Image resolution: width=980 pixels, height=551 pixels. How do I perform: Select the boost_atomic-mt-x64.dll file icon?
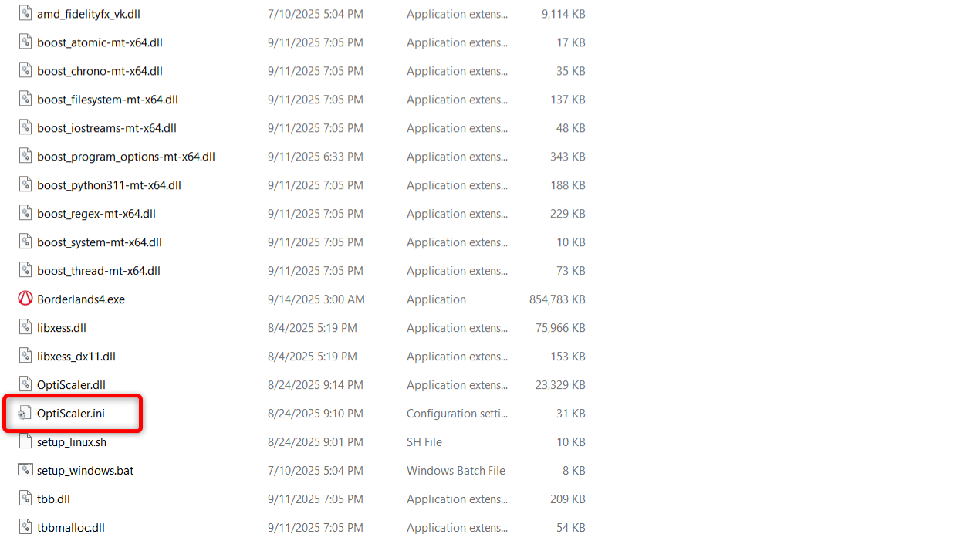click(25, 42)
